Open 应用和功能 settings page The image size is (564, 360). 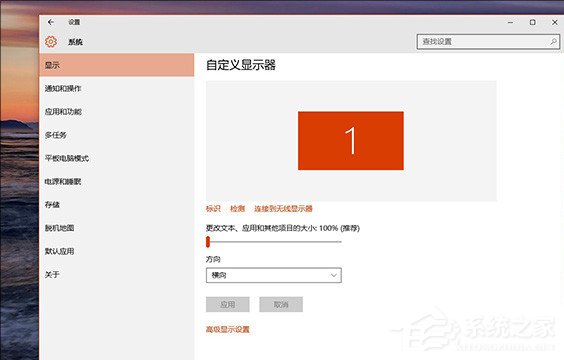[x=117, y=112]
